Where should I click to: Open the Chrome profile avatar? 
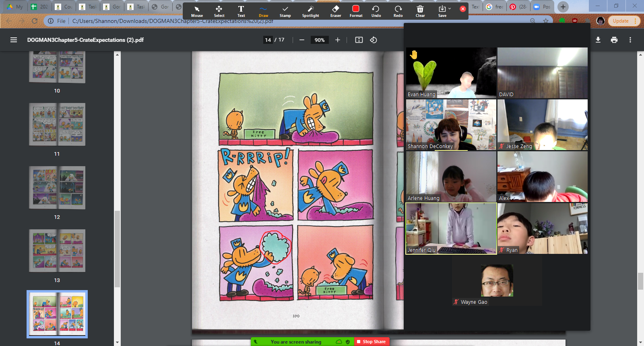point(601,21)
